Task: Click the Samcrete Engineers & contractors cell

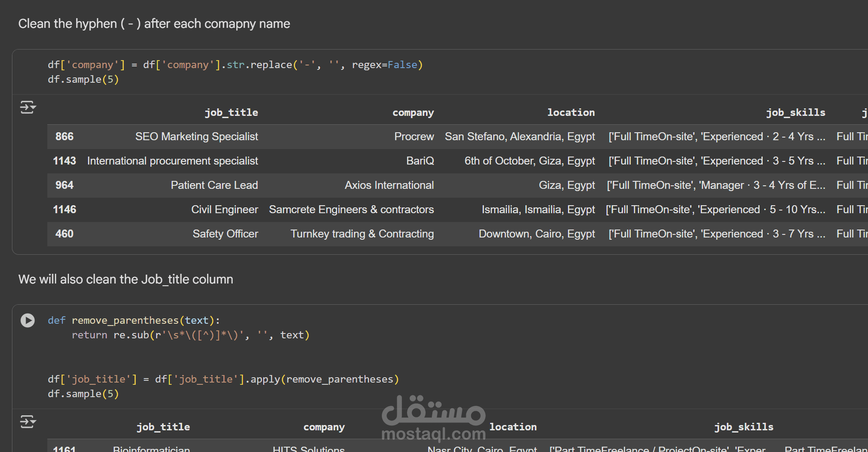Action: pyautogui.click(x=351, y=210)
